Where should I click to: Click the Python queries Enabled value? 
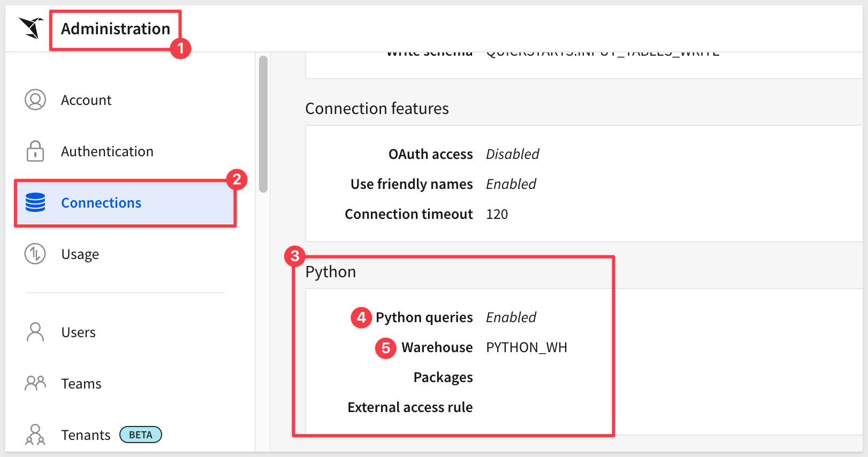(511, 317)
